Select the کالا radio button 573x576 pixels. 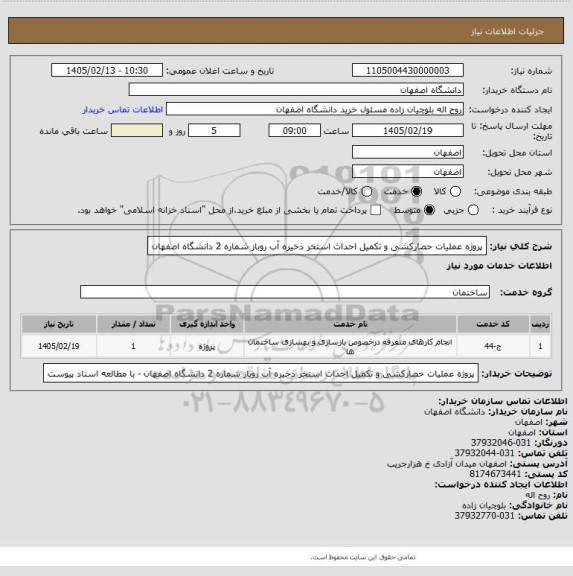(x=455, y=191)
